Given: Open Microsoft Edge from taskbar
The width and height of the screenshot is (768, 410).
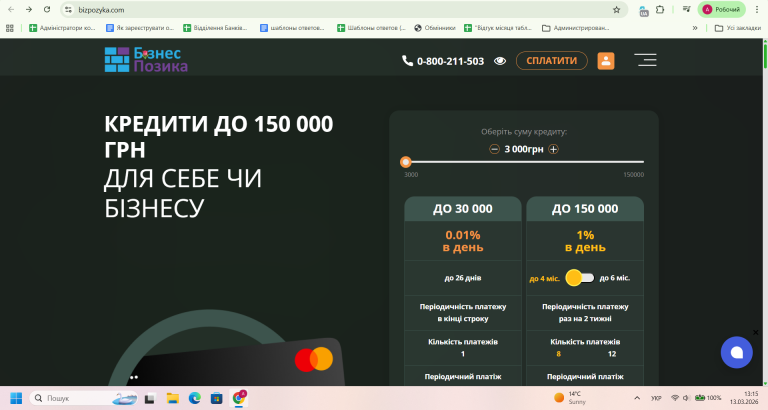Looking at the screenshot, I should click(x=195, y=398).
